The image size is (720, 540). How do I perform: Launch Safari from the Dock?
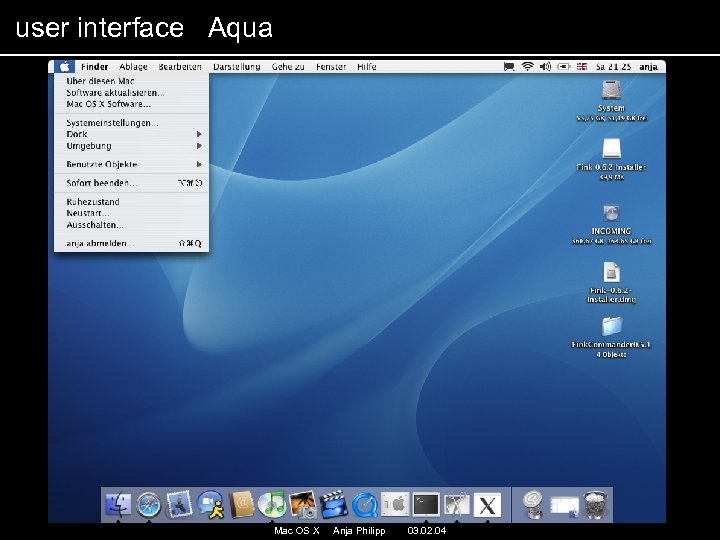click(x=149, y=505)
